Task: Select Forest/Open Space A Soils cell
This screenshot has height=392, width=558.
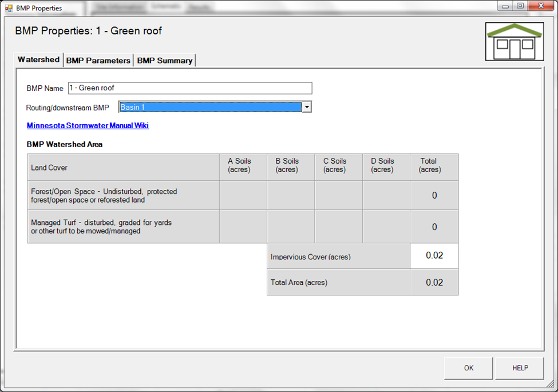Action: point(243,196)
